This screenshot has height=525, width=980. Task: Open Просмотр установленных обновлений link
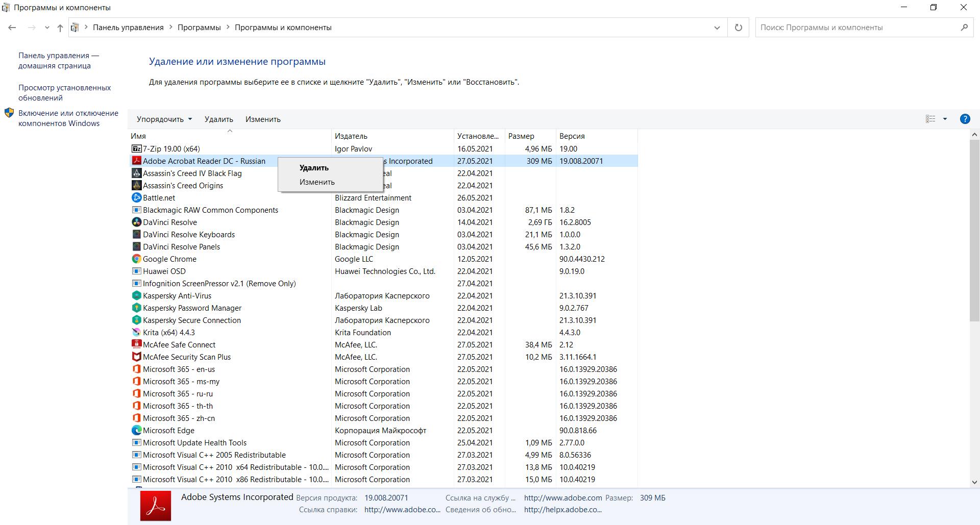[65, 93]
